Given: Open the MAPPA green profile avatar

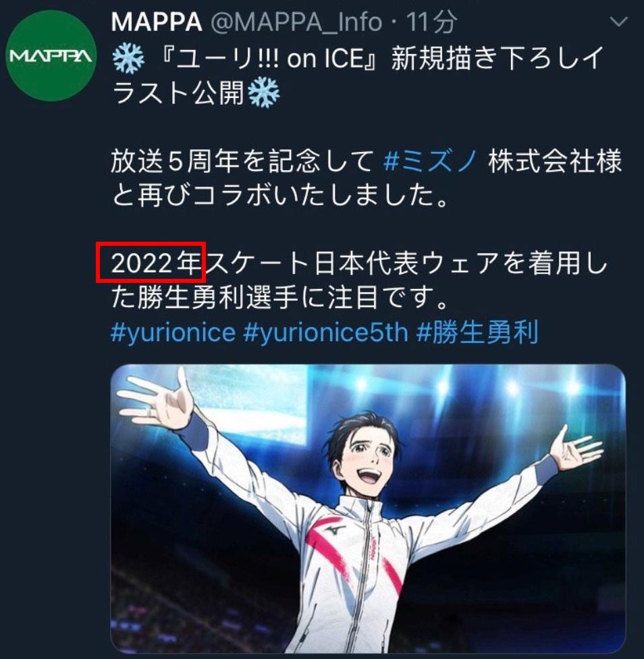Looking at the screenshot, I should click(51, 56).
